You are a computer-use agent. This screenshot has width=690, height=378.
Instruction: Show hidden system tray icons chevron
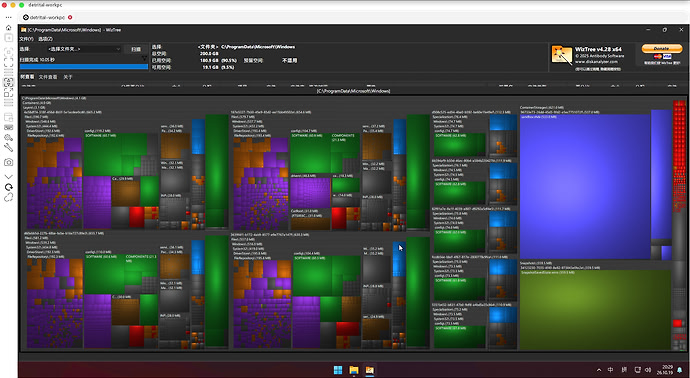598,370
